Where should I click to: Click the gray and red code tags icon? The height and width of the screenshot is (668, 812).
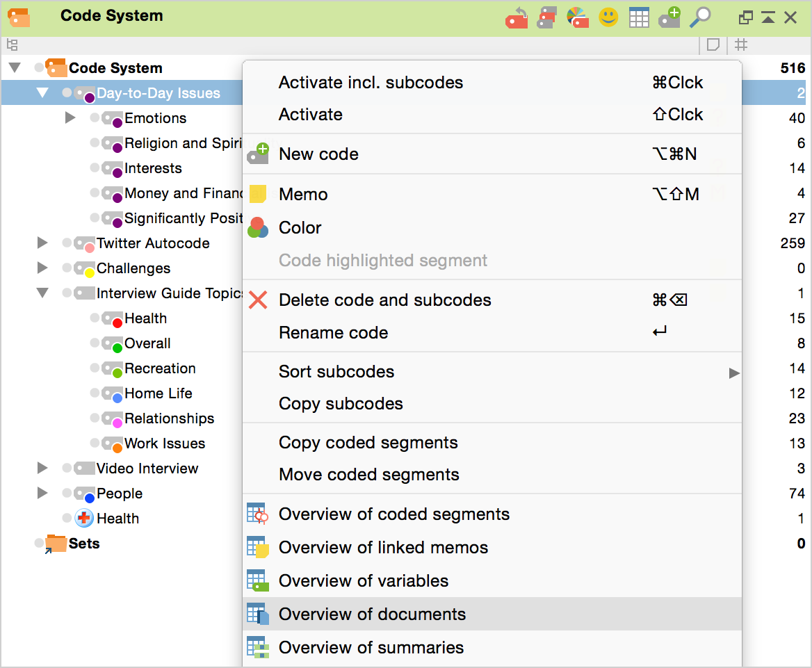click(546, 18)
